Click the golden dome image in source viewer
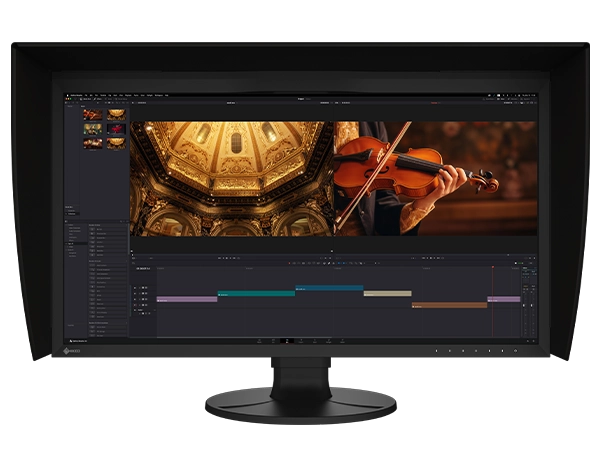 [232, 179]
